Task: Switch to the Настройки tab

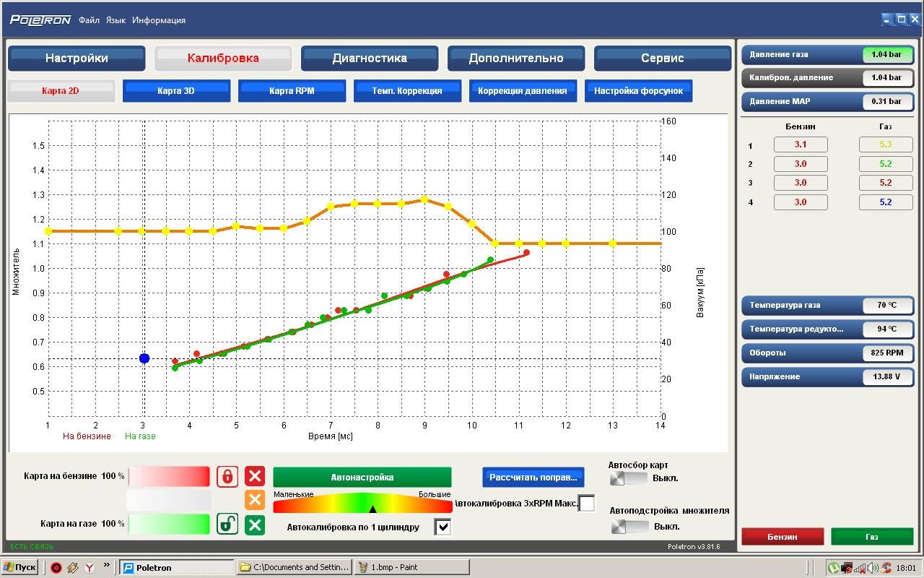Action: 77,59
